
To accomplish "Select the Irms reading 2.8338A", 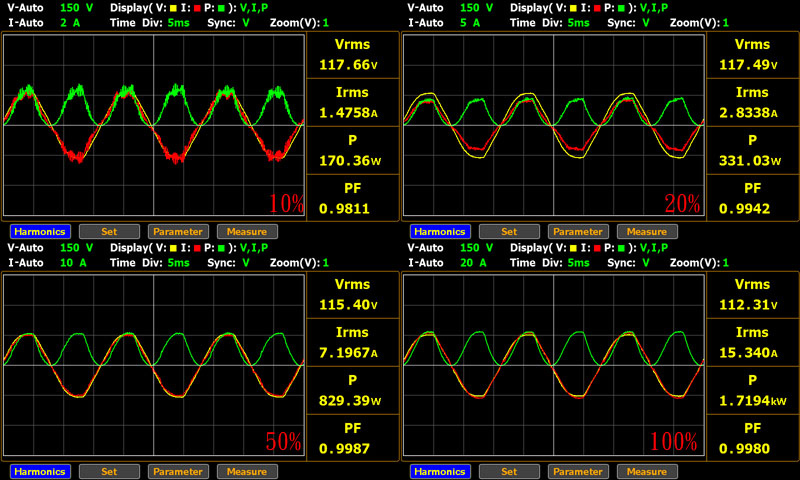I will pyautogui.click(x=748, y=113).
